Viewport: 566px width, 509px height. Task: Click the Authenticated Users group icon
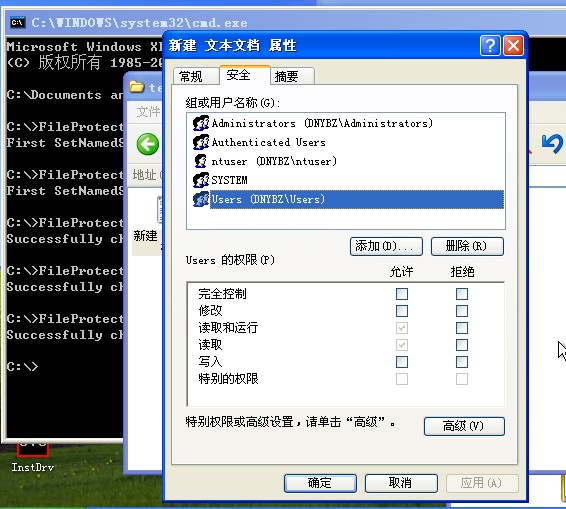(x=201, y=142)
